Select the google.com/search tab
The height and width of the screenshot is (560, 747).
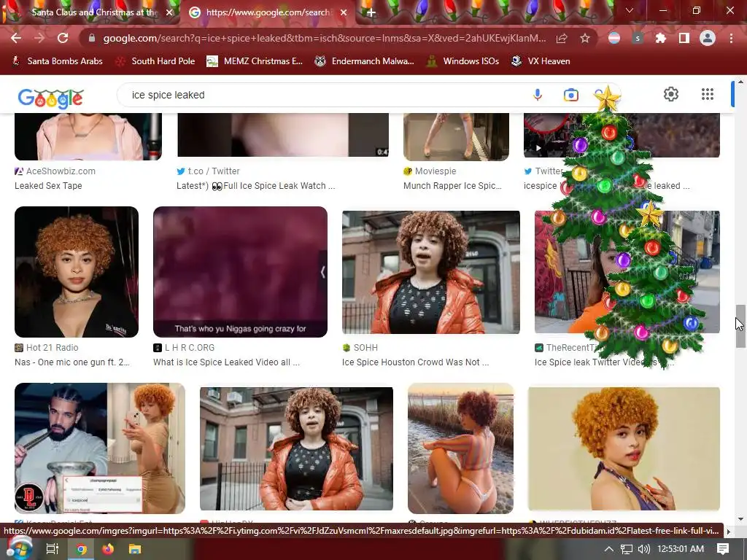tap(267, 12)
